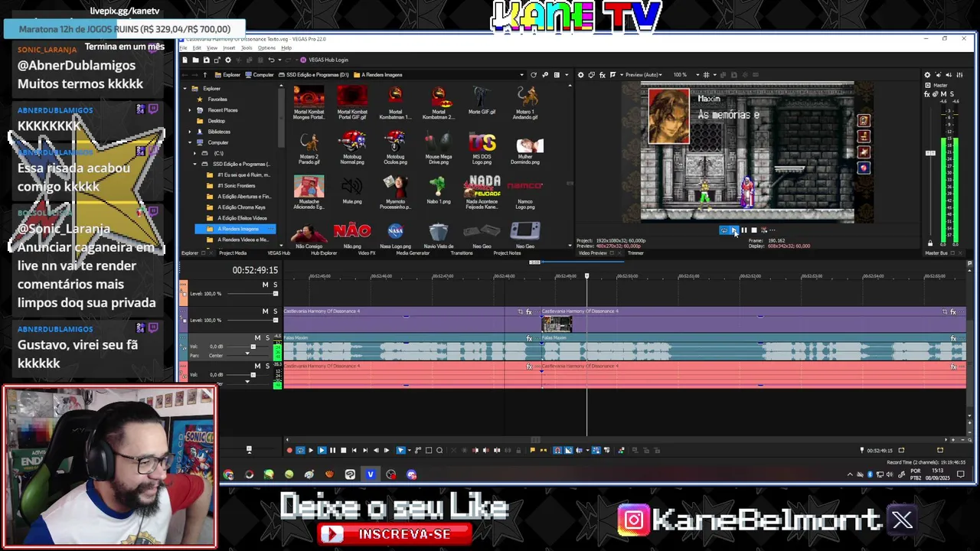
Task: Click the Undo arrow icon
Action: pyautogui.click(x=271, y=60)
